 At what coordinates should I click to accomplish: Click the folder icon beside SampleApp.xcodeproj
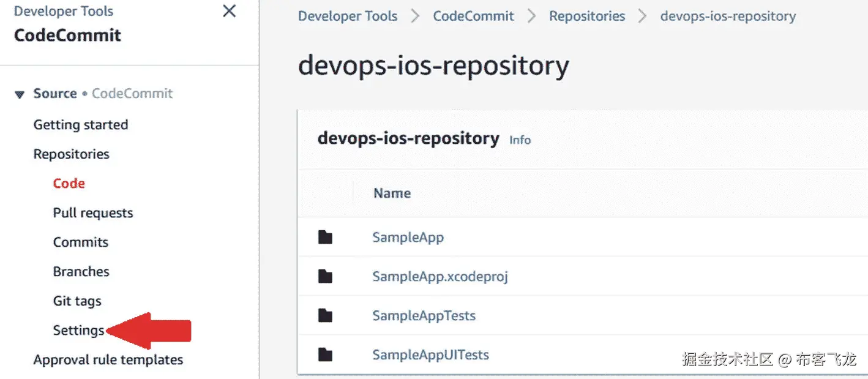pos(325,277)
